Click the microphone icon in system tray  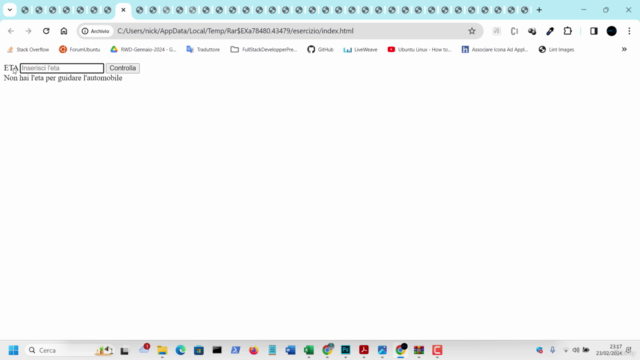(552, 350)
